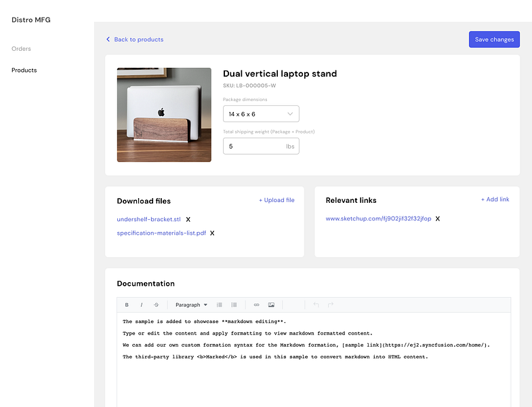Click the laptop stand product image
This screenshot has height=407, width=532.
click(x=164, y=115)
